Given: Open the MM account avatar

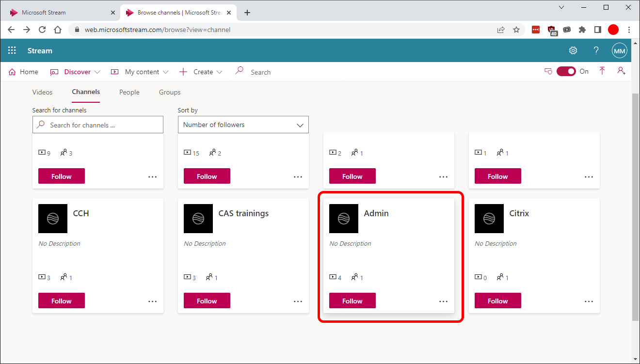Looking at the screenshot, I should point(620,50).
